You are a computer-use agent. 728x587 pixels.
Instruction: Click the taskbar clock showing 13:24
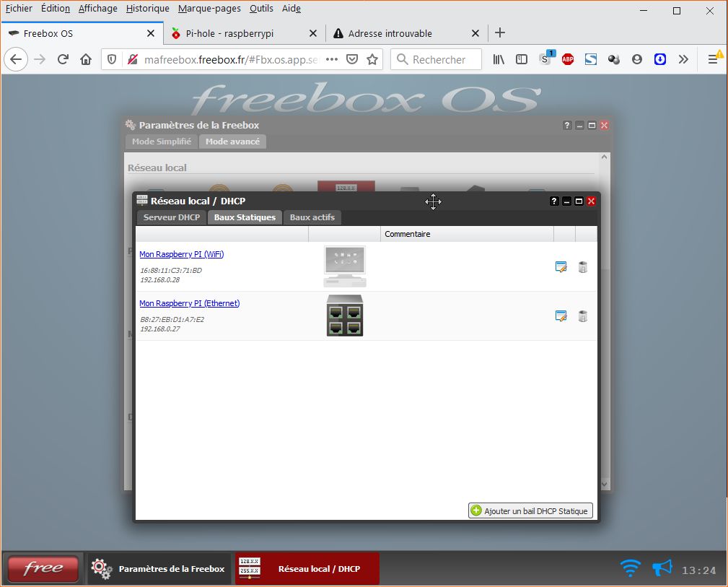[x=698, y=570]
